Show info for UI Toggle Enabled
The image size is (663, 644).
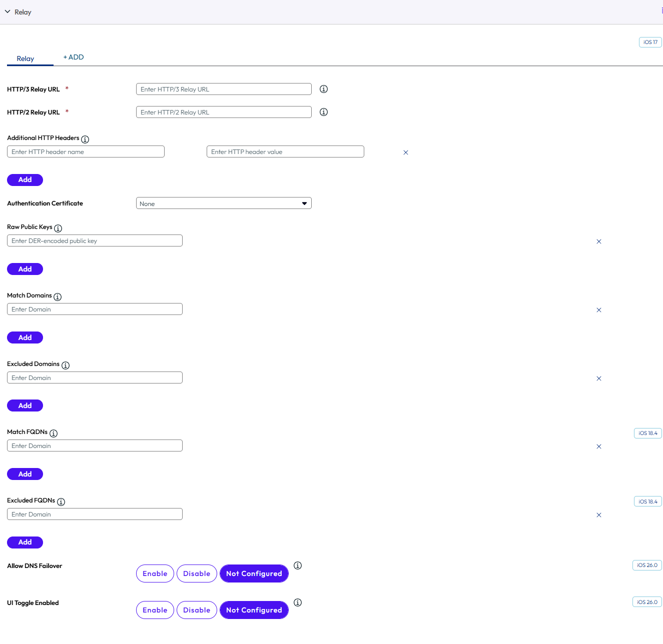click(x=298, y=602)
